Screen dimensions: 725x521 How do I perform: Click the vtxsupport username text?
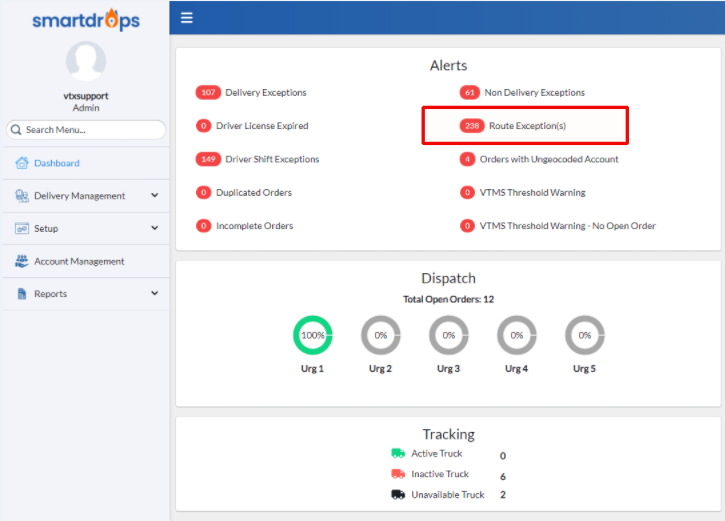[x=86, y=96]
